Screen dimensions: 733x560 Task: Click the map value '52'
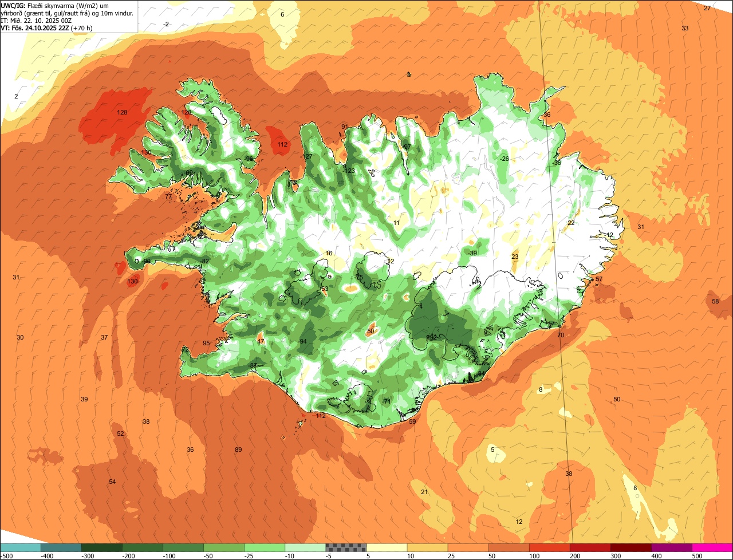pos(120,433)
